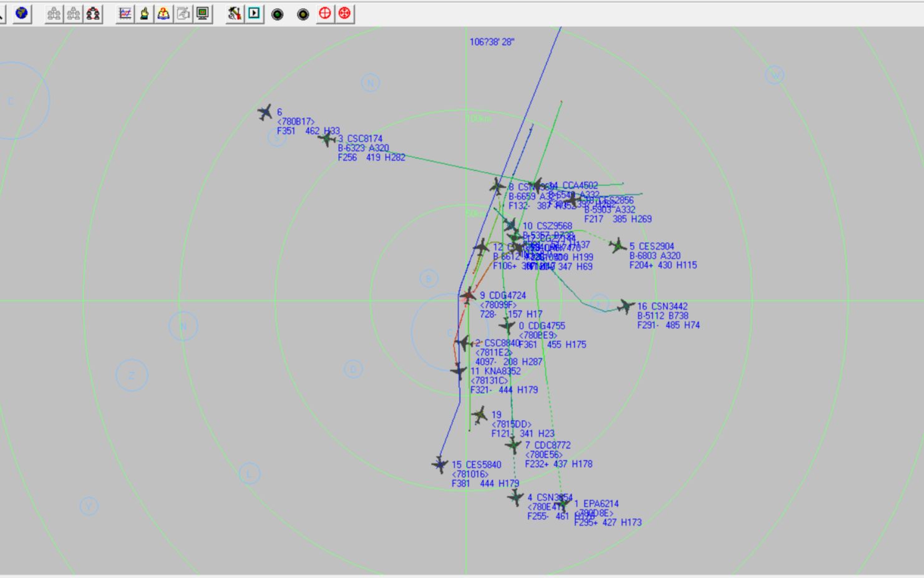Click the play box toolbar button
Image resolution: width=924 pixels, height=578 pixels.
click(x=254, y=13)
